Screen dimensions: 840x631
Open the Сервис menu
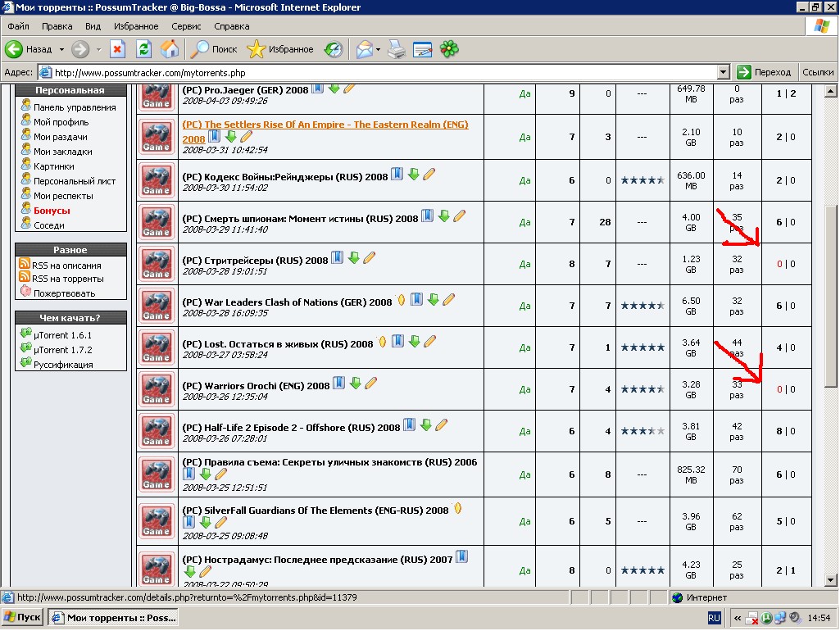(186, 26)
